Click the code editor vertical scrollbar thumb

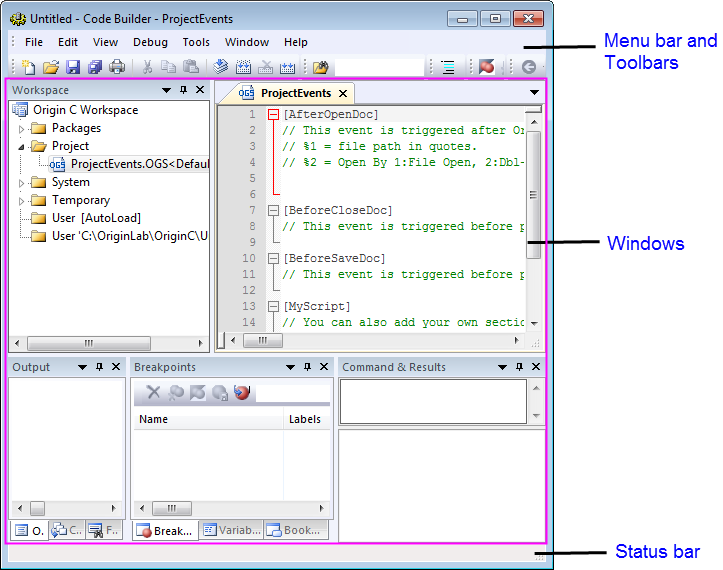click(x=533, y=195)
